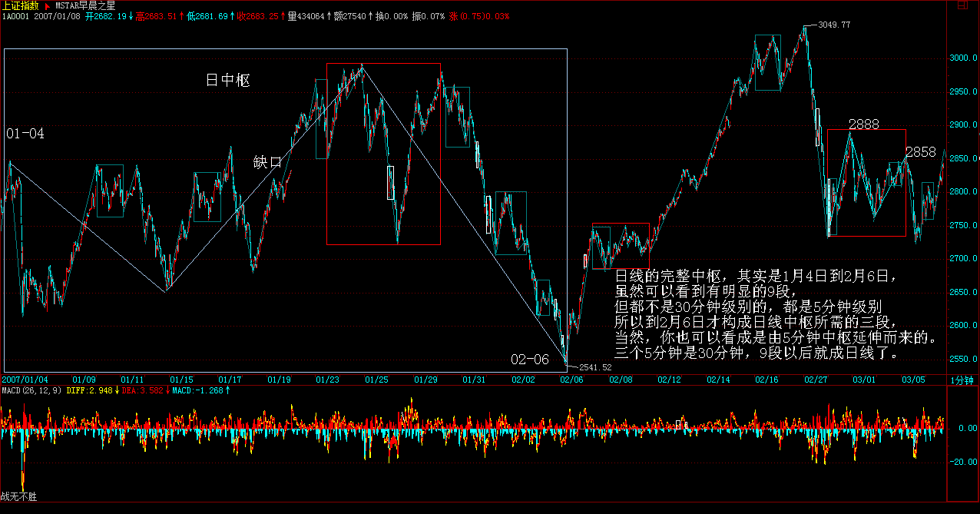Click the 上证指数 index title
The height and width of the screenshot is (514, 980).
click(x=19, y=5)
